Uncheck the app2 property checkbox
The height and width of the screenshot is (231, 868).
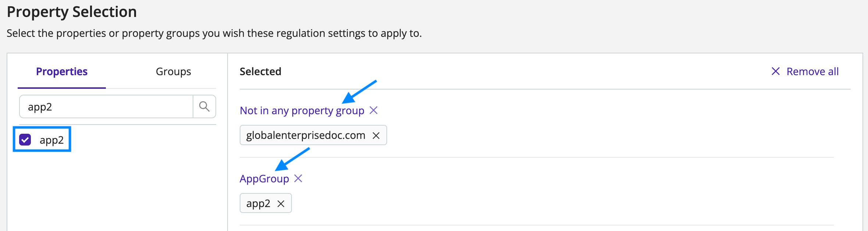click(x=25, y=140)
